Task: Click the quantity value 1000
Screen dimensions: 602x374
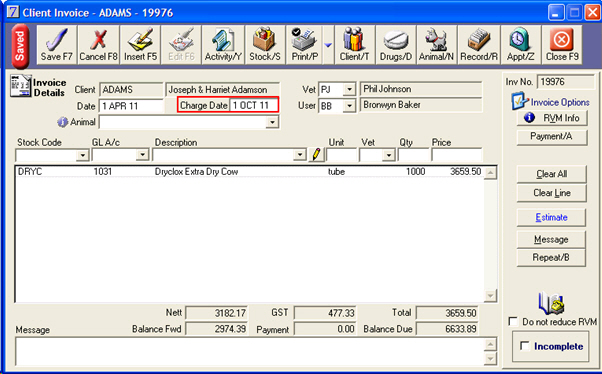Action: (x=416, y=172)
